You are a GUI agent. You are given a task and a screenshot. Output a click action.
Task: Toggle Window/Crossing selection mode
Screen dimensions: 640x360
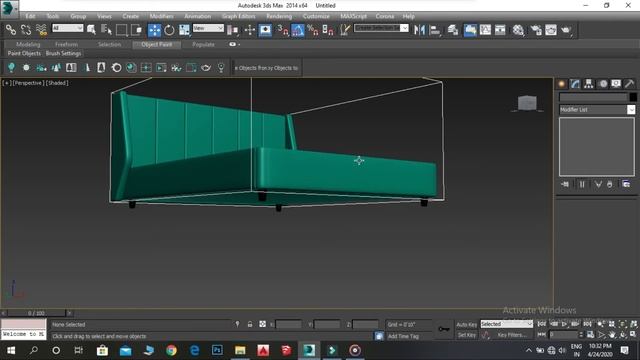[x=137, y=30]
